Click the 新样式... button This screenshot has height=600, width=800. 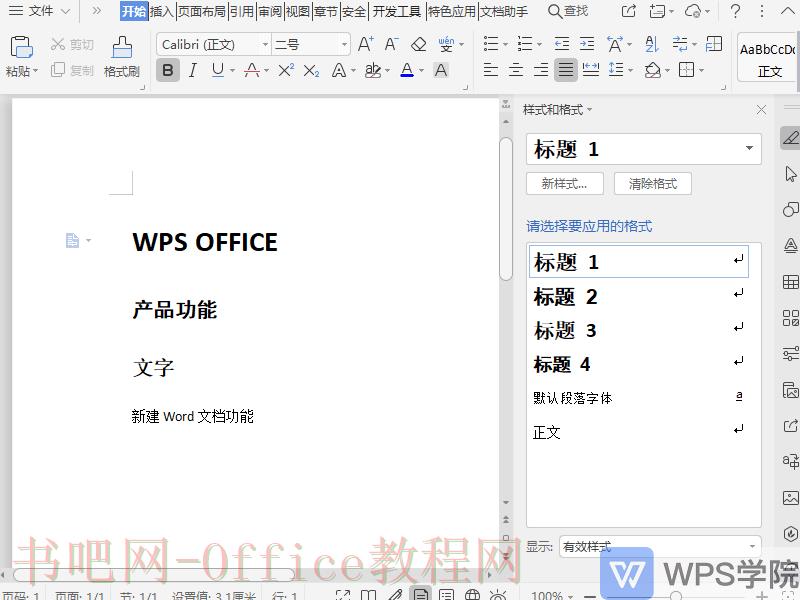(x=565, y=184)
